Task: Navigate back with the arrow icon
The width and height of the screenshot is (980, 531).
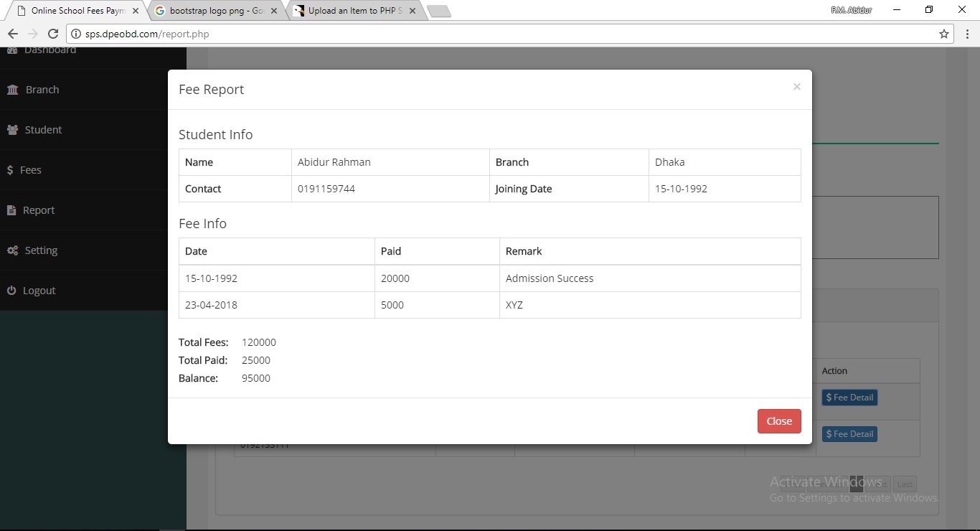Action: coord(12,33)
